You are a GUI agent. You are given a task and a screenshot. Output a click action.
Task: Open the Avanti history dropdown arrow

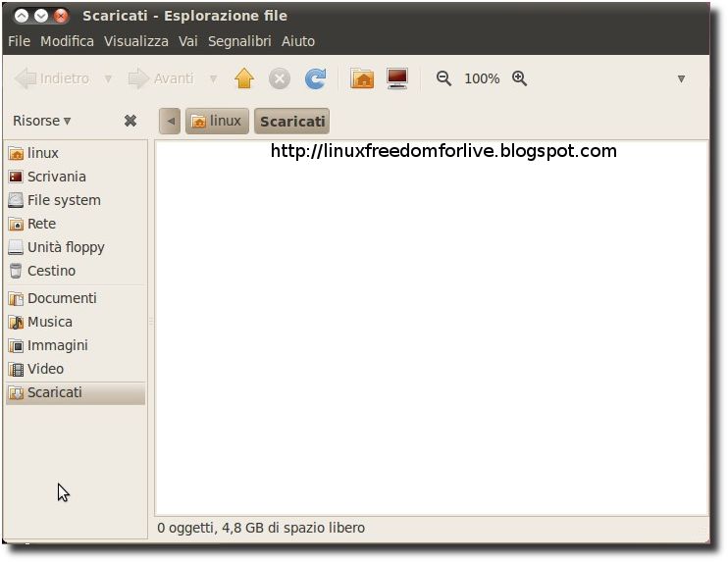(x=213, y=78)
